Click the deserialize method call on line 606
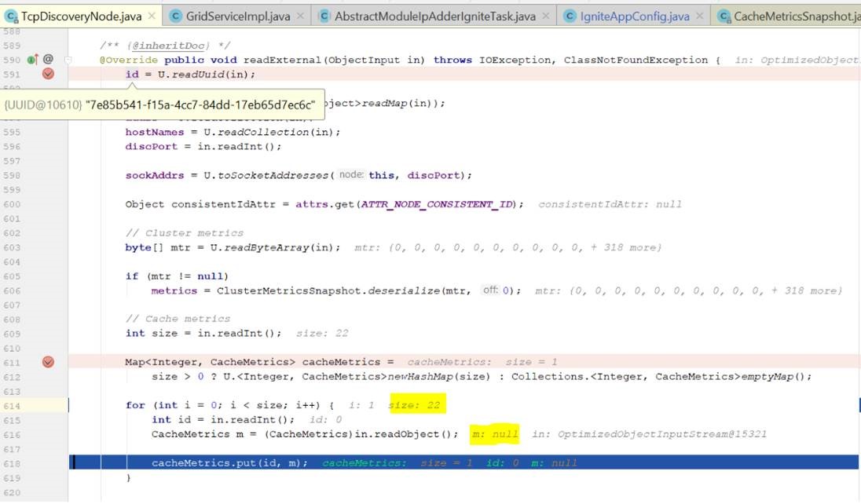 pos(404,290)
